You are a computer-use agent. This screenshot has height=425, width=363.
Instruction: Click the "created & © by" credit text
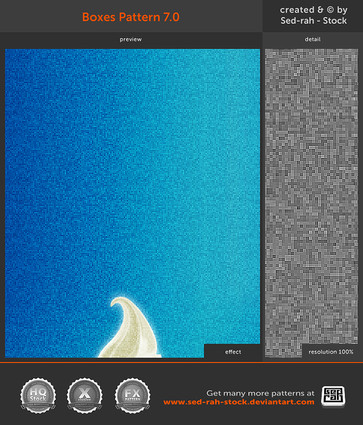(x=314, y=10)
